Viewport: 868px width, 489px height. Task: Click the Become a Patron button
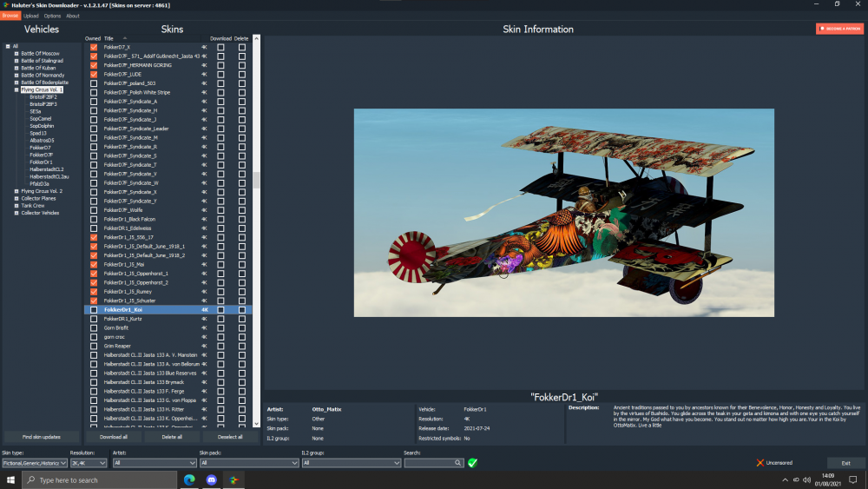click(x=839, y=29)
